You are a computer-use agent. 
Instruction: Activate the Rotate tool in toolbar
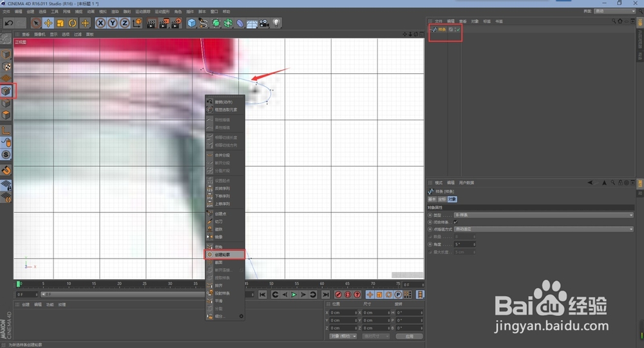click(x=72, y=23)
